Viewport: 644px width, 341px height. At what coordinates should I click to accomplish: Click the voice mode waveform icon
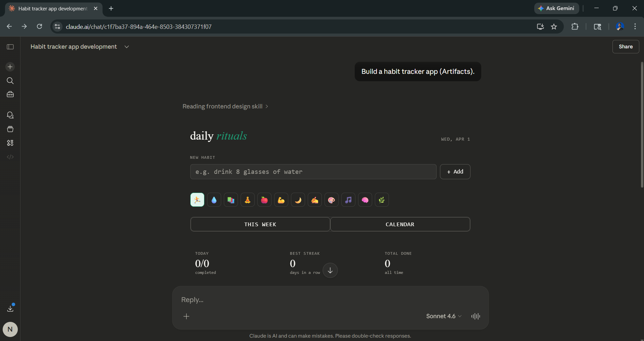click(476, 316)
